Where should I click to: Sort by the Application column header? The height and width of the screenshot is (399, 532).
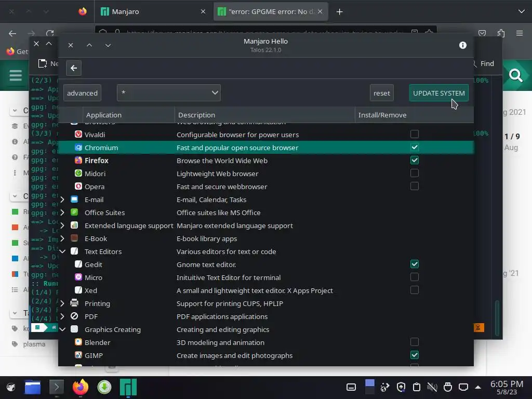coord(129,115)
